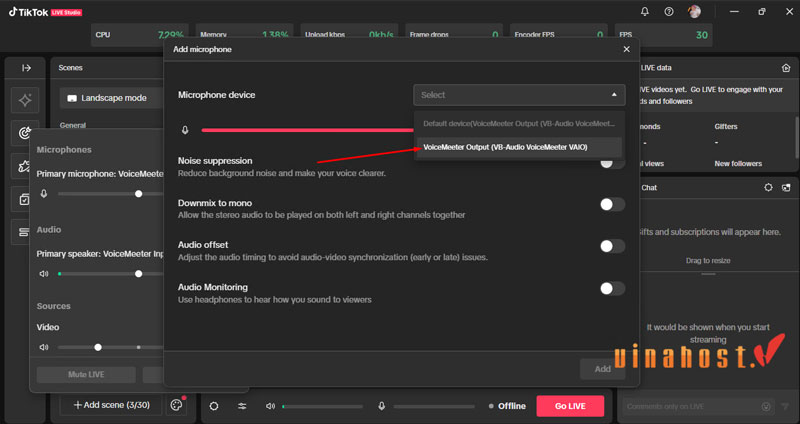Collapse the left sidebar with the arrow icon
Viewport: 800px width, 424px height.
click(x=27, y=68)
